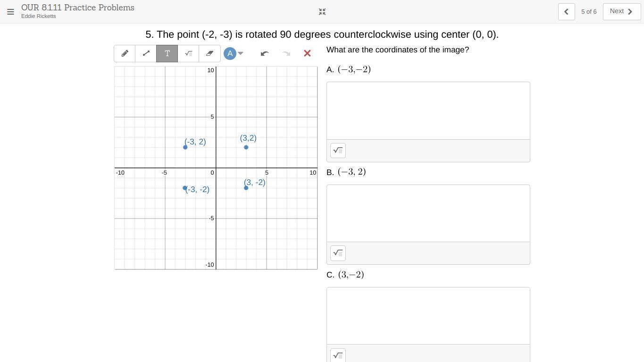Click the answer B text box
Image resolution: width=644 pixels, height=362 pixels.
pyautogui.click(x=428, y=213)
